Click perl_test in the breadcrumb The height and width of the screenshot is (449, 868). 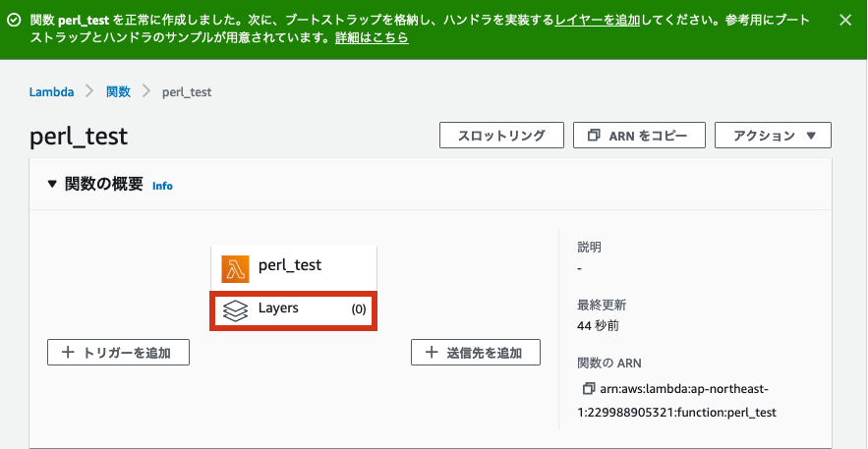pos(187,92)
